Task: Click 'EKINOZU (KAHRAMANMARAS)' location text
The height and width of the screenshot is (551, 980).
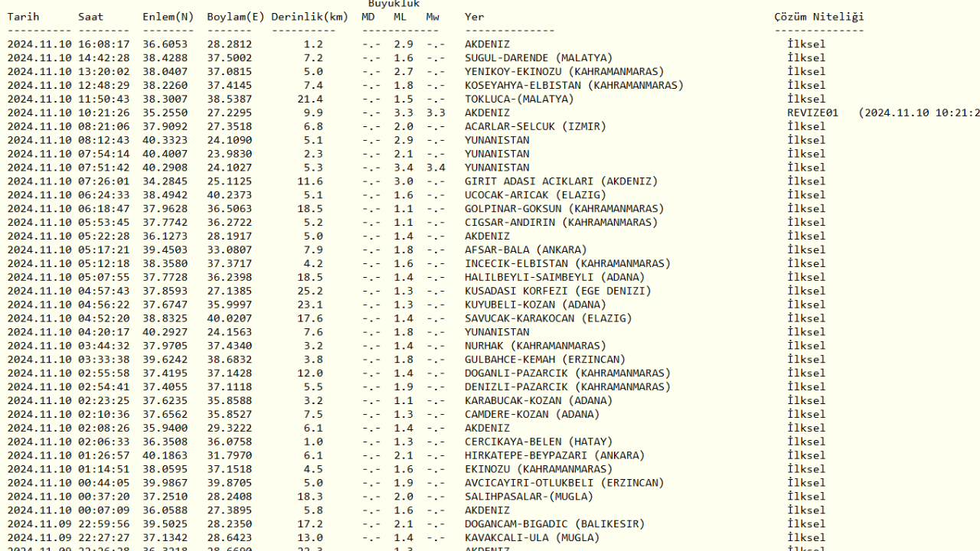Action: [x=538, y=470]
